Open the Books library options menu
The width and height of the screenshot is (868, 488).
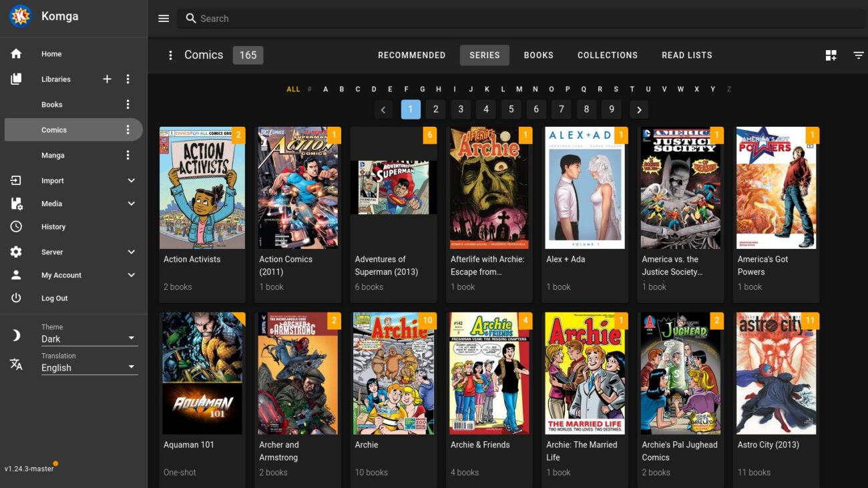[128, 104]
